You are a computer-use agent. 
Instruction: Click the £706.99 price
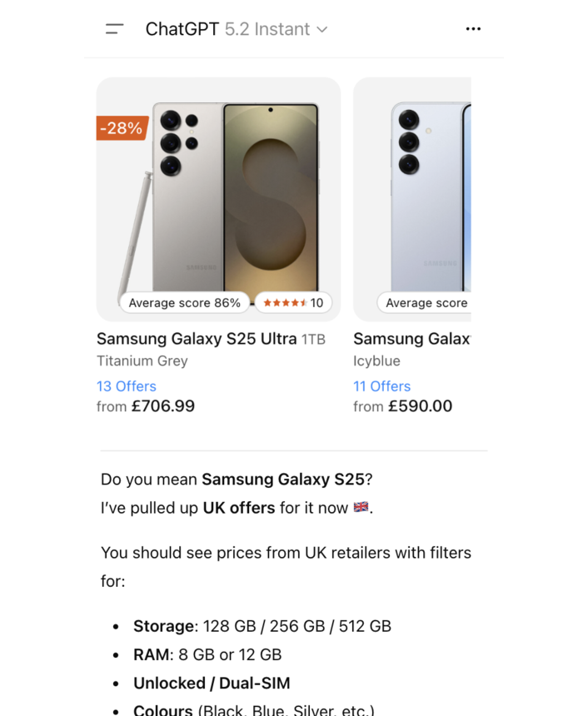click(163, 406)
